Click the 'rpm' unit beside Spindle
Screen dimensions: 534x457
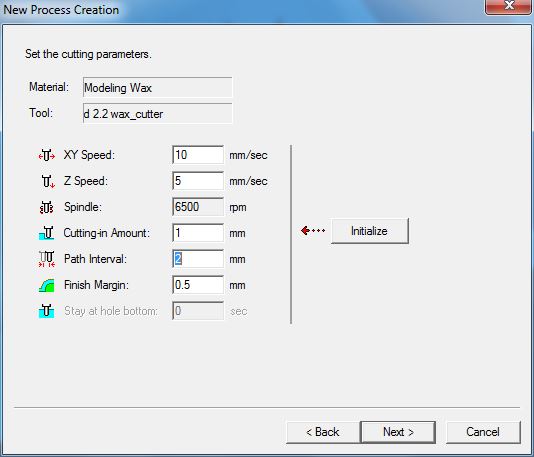pyautogui.click(x=238, y=207)
